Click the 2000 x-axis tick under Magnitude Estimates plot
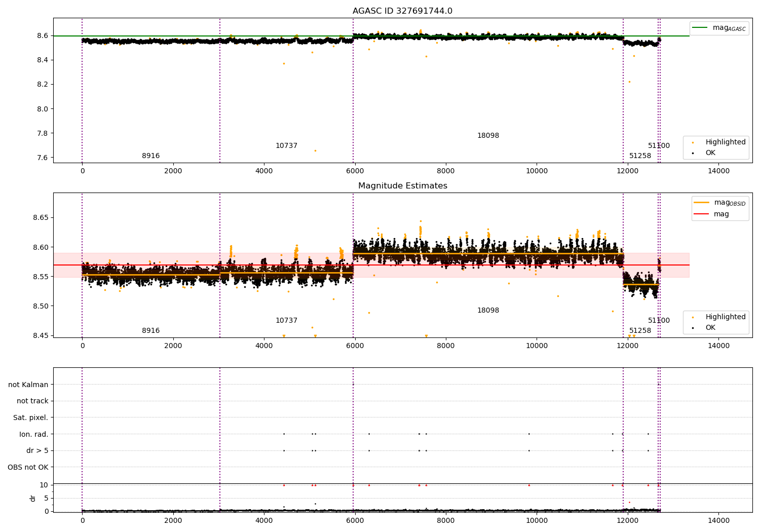The width and height of the screenshot is (760, 532). coord(173,346)
